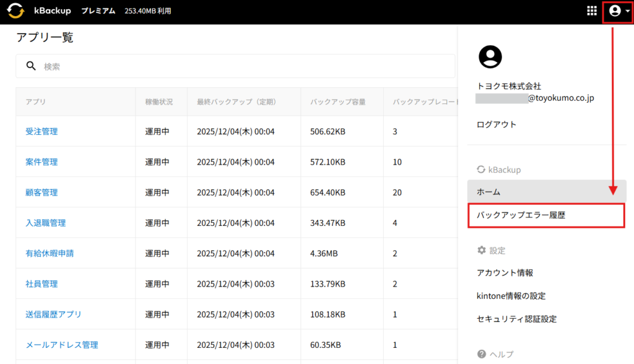Viewport: 634px width, 364px height.
Task: Open the 入退職管理 app link
Action: point(46,223)
